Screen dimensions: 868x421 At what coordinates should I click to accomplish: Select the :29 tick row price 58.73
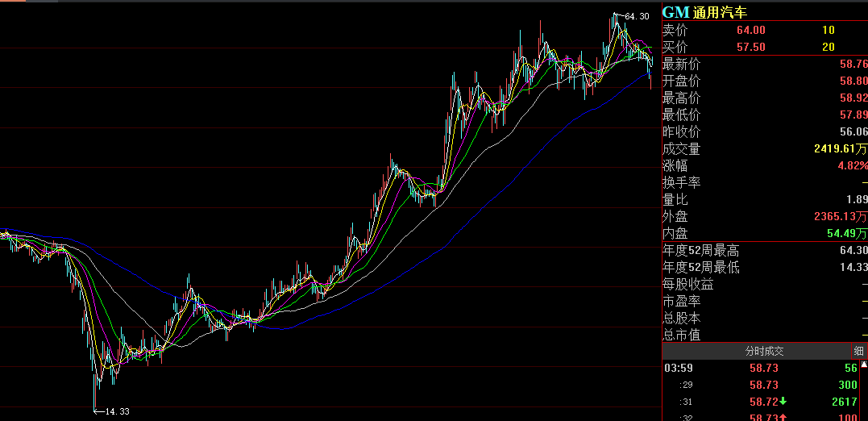(x=764, y=385)
